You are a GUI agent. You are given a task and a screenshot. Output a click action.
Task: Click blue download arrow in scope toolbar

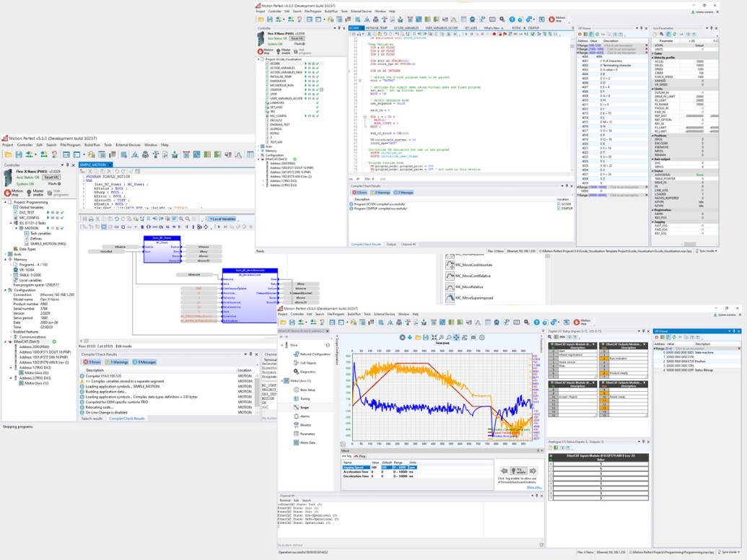click(410, 337)
